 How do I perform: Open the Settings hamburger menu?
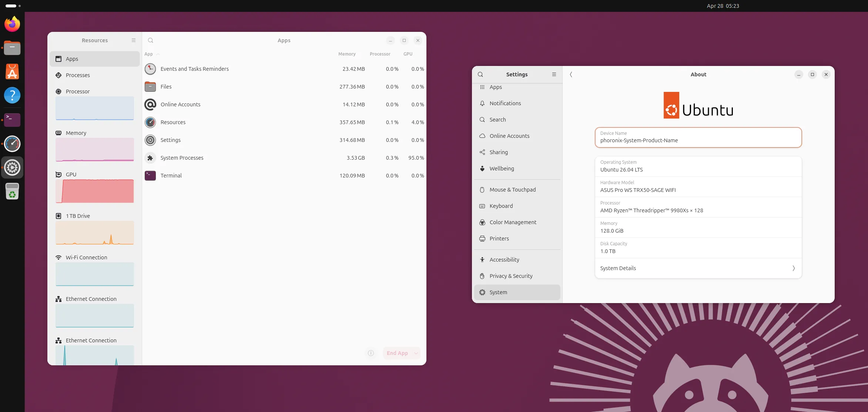[x=554, y=74]
